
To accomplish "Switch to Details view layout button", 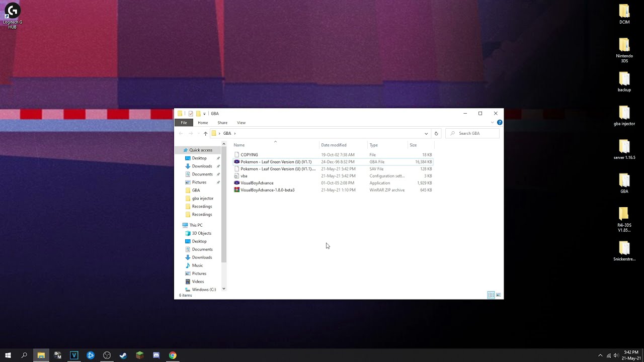I will click(491, 295).
